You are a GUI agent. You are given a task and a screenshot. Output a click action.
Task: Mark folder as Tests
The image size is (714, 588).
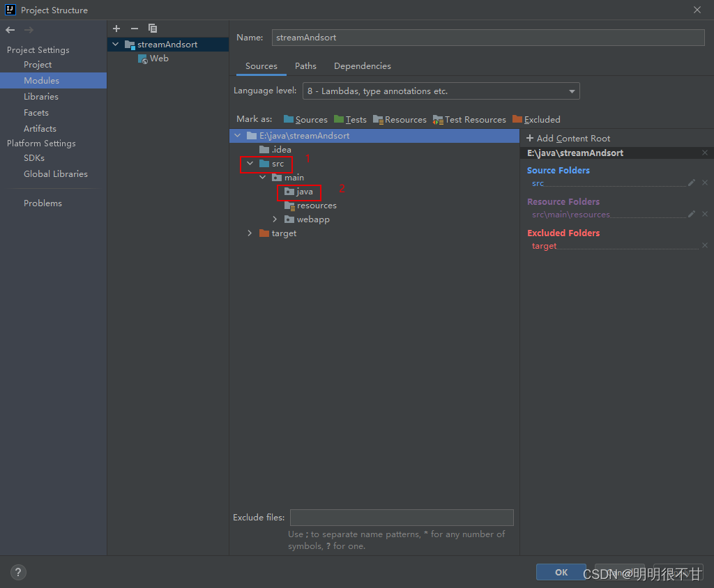point(350,120)
